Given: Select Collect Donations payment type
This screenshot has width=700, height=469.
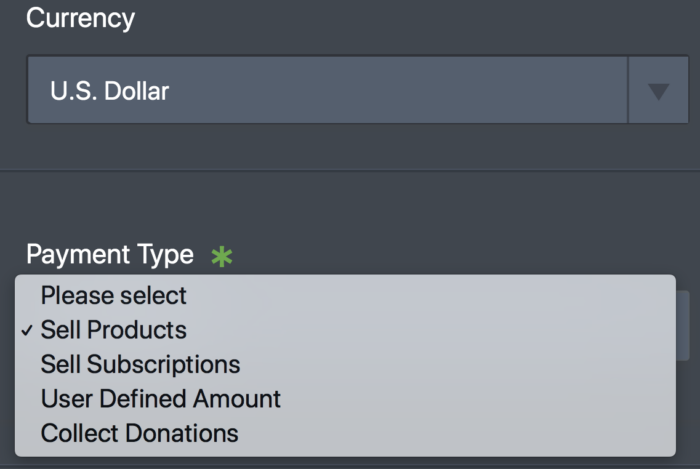Looking at the screenshot, I should 139,433.
